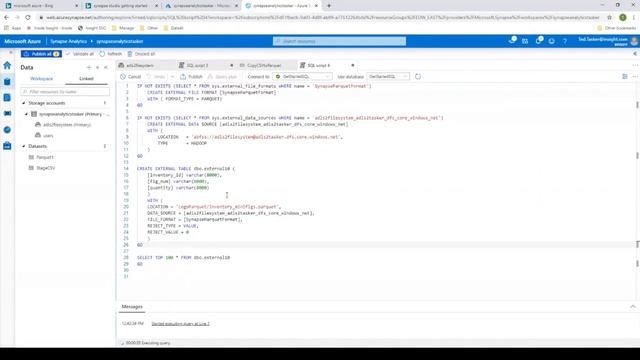Select the adls2filesystem (Primary) container
Image resolution: width=640 pixels, height=360 pixels.
click(x=63, y=125)
